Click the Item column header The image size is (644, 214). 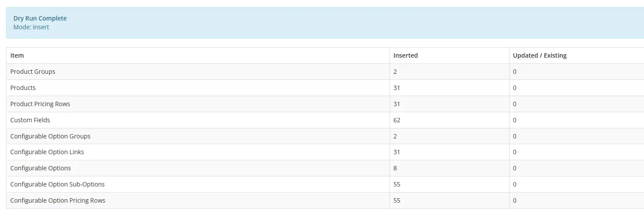click(x=17, y=55)
